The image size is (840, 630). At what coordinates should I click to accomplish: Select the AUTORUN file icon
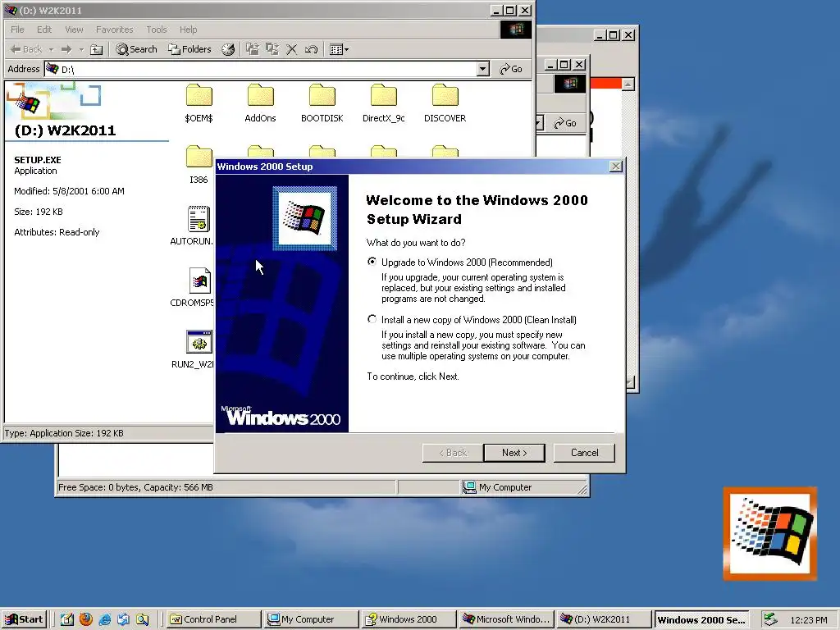(199, 220)
